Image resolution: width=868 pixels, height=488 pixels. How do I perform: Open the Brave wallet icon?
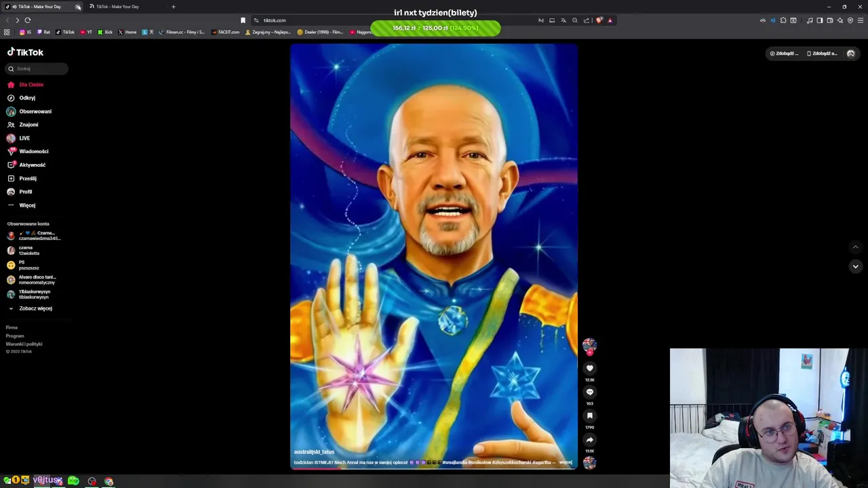click(x=829, y=20)
